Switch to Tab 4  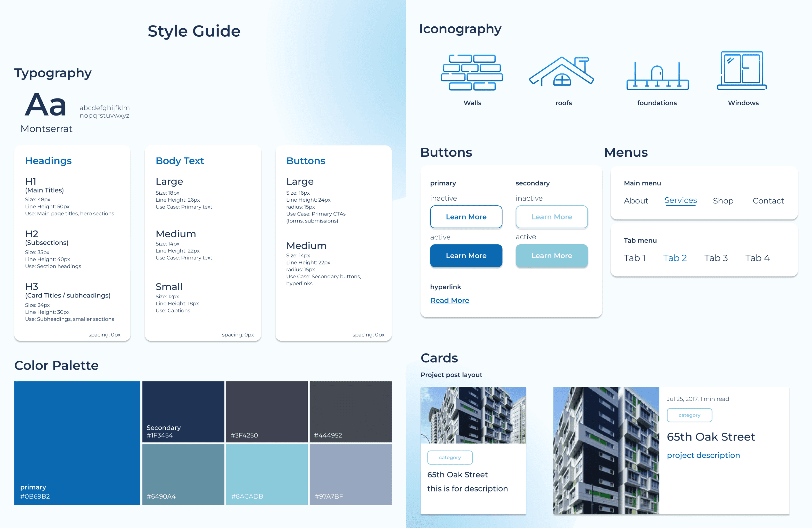coord(757,258)
